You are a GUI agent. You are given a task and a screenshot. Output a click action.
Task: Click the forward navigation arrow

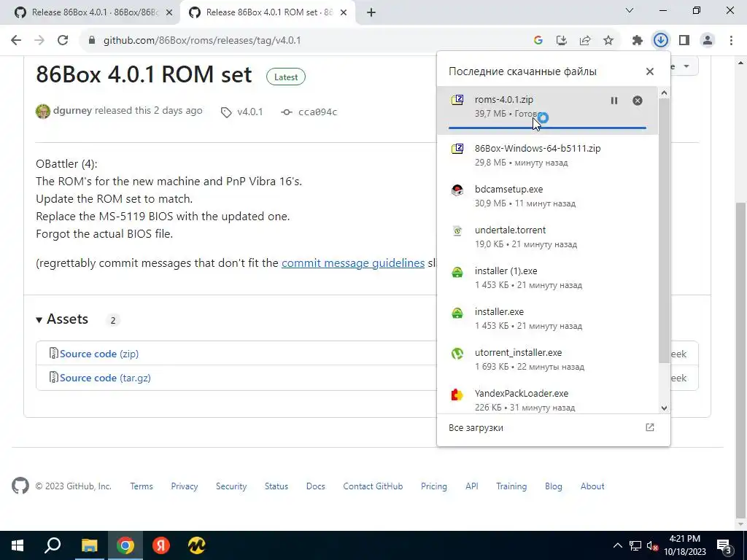(39, 41)
